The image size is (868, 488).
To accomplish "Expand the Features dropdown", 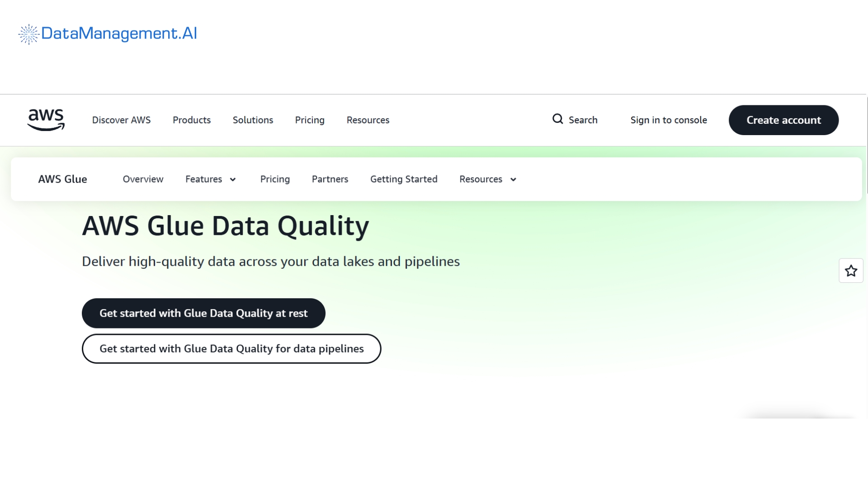I will coord(211,179).
